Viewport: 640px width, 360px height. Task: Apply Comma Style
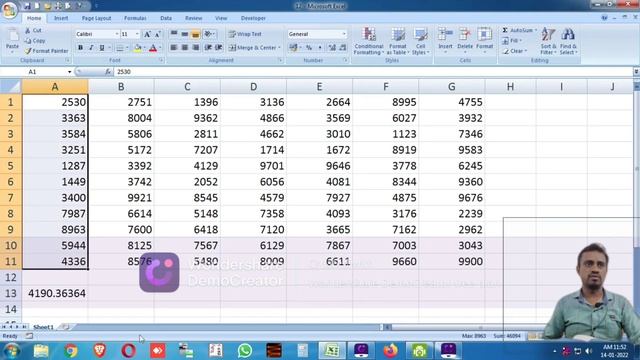pos(320,48)
